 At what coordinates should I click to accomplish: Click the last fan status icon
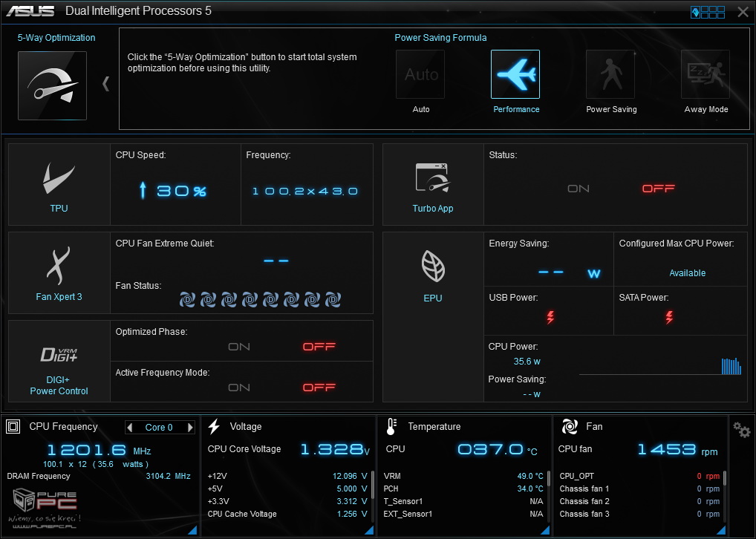(333, 299)
